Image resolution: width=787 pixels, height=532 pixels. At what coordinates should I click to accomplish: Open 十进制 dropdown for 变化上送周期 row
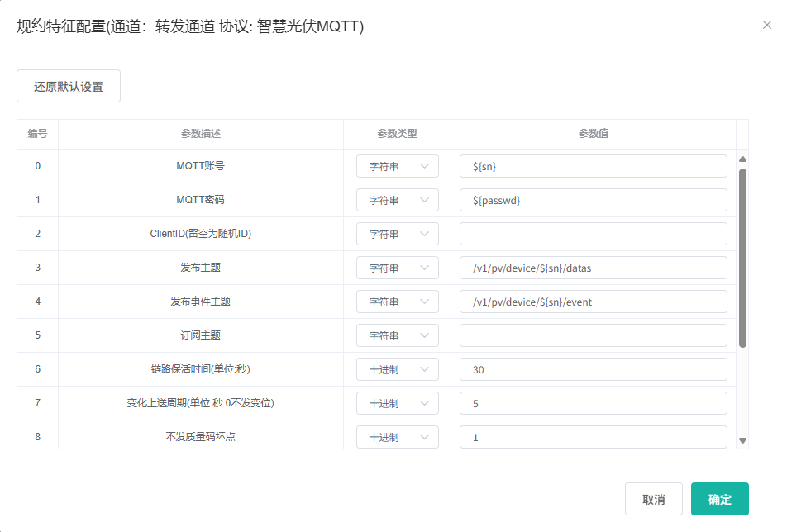point(397,403)
